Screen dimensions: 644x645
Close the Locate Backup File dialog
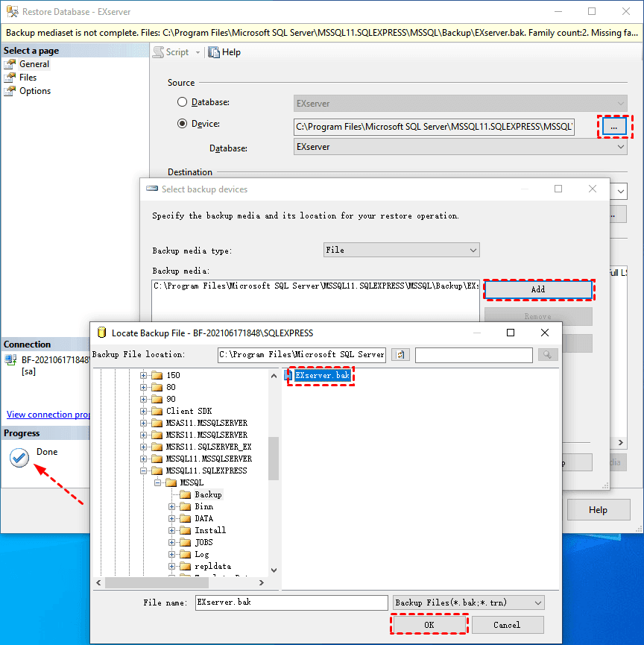point(544,333)
